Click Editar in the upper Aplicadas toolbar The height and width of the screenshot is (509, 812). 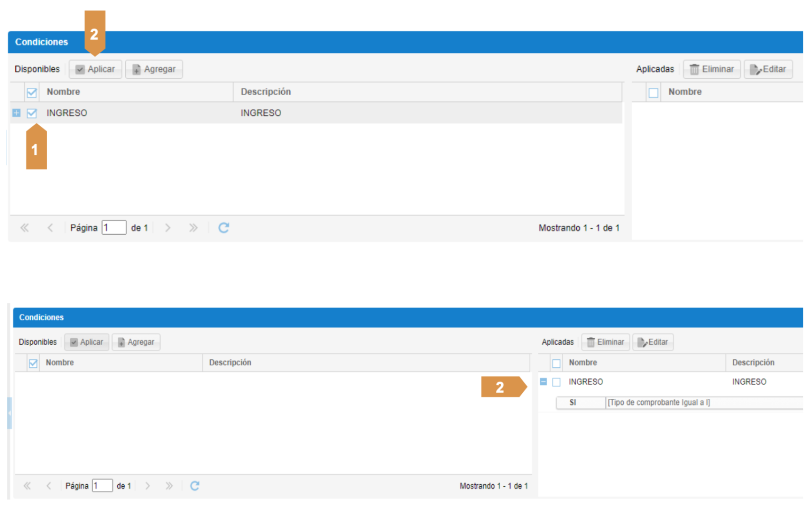tap(768, 69)
